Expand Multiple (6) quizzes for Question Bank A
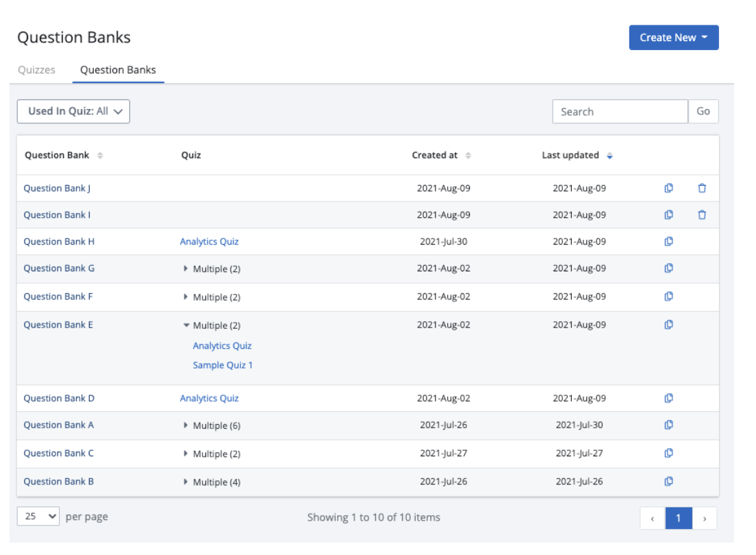The image size is (756, 555). click(x=212, y=425)
